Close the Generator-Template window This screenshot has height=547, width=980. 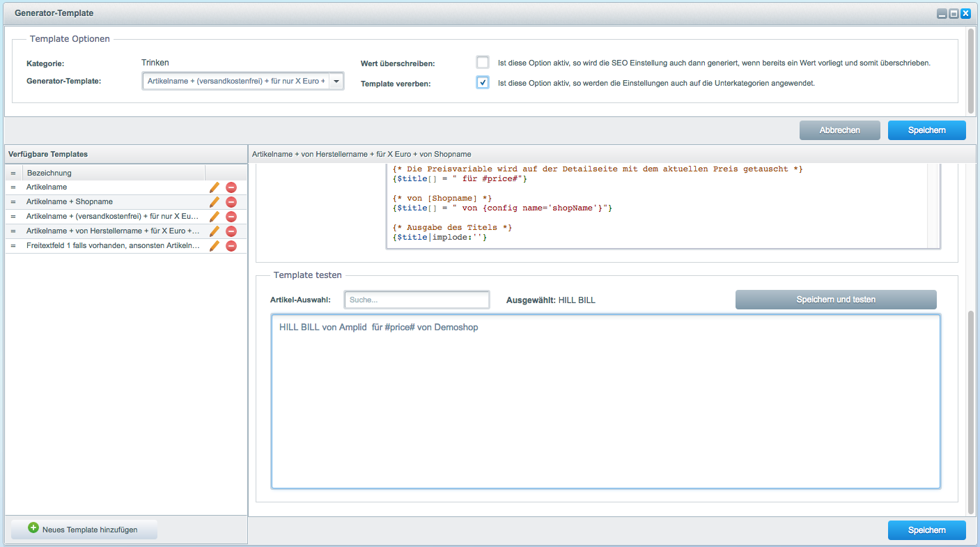[x=965, y=13]
